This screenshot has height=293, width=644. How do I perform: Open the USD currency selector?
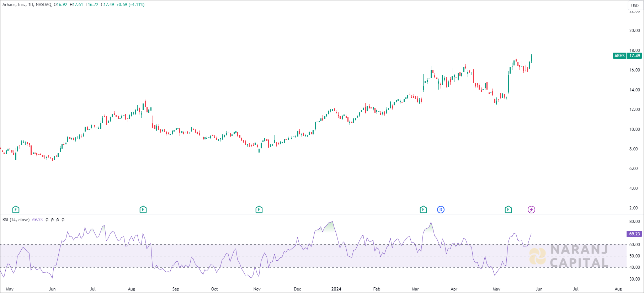coord(635,5)
